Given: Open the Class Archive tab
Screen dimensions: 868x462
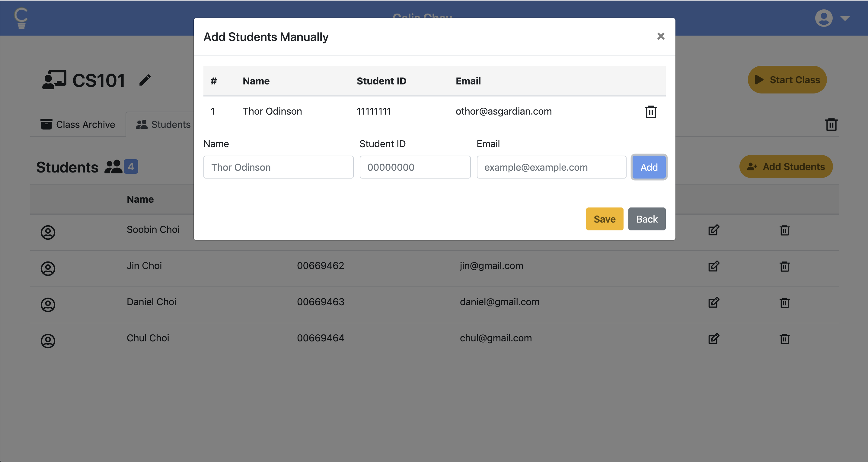Looking at the screenshot, I should click(78, 125).
